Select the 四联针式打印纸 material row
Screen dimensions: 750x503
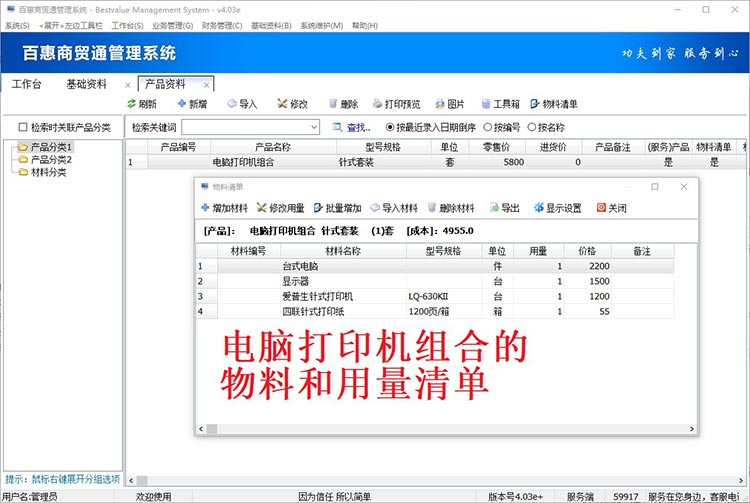tap(435, 312)
